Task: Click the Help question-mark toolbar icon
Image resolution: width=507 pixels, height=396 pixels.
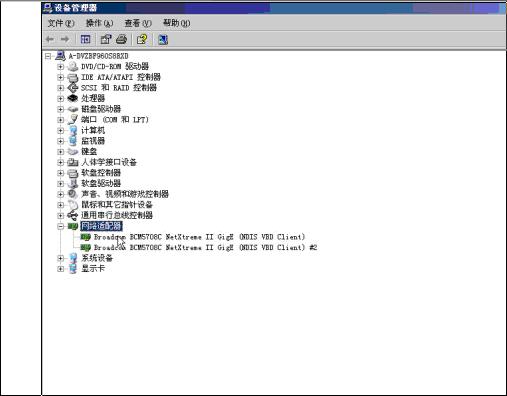Action: [142, 39]
